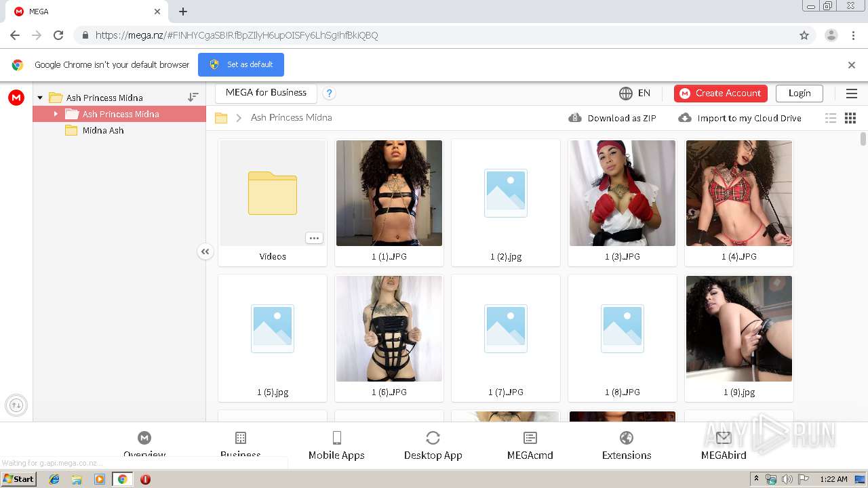Collapse the left panel with double-arrow button

(205, 251)
